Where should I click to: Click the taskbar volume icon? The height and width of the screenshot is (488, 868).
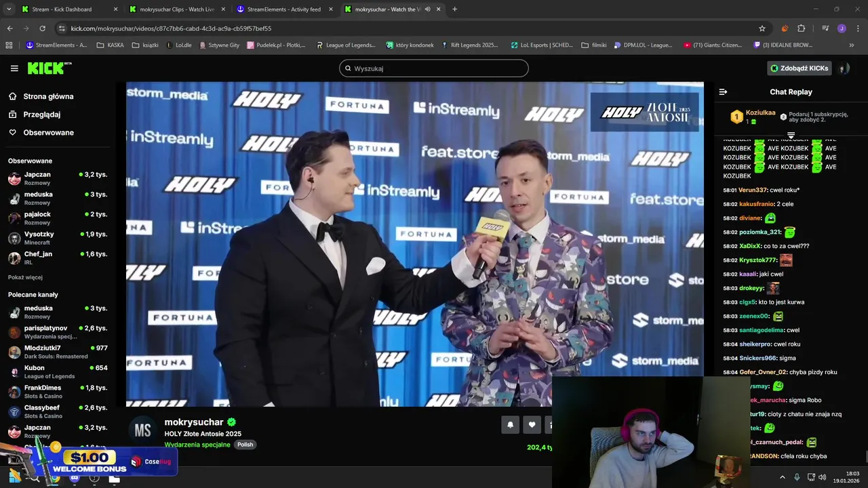(822, 477)
